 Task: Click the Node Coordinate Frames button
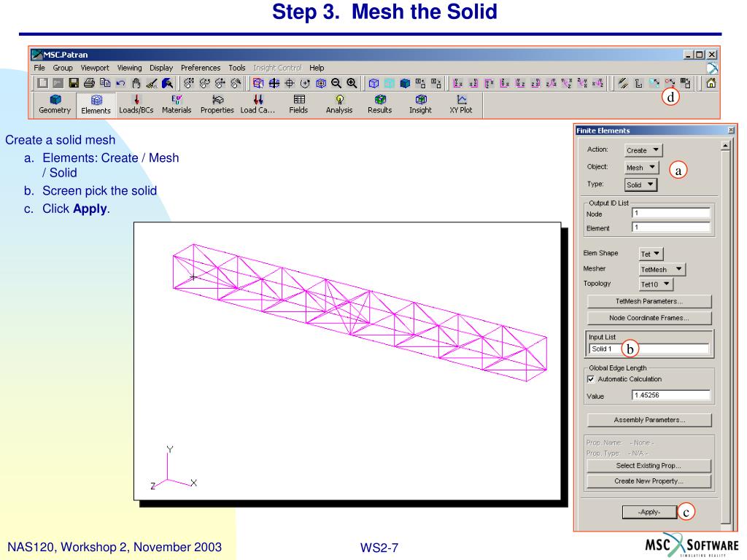point(649,318)
